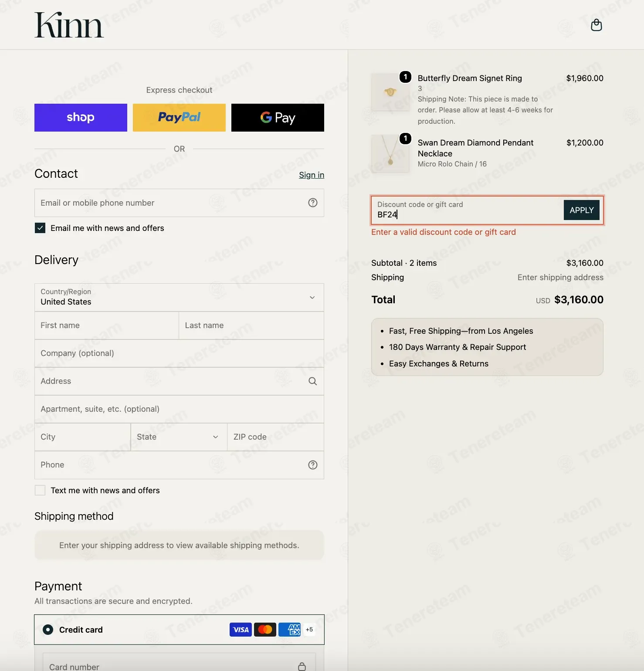Click into the Phone number field
Screen dimensions: 644x671
(179, 465)
